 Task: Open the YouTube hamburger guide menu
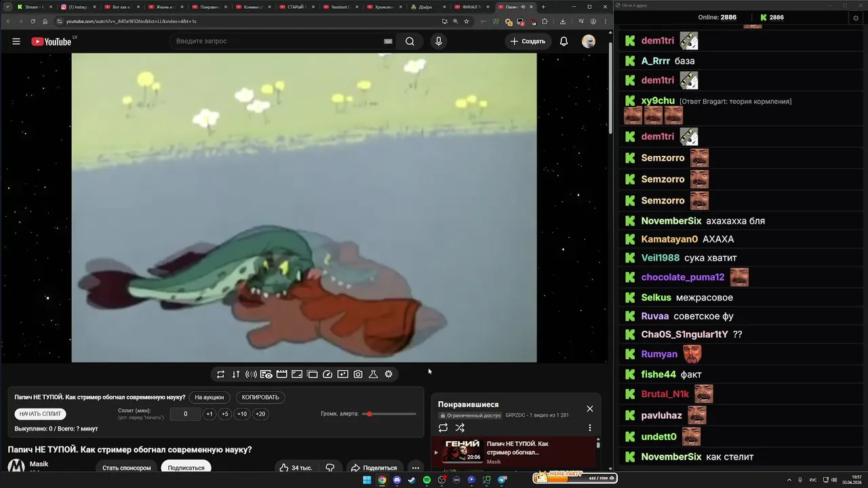(x=16, y=41)
